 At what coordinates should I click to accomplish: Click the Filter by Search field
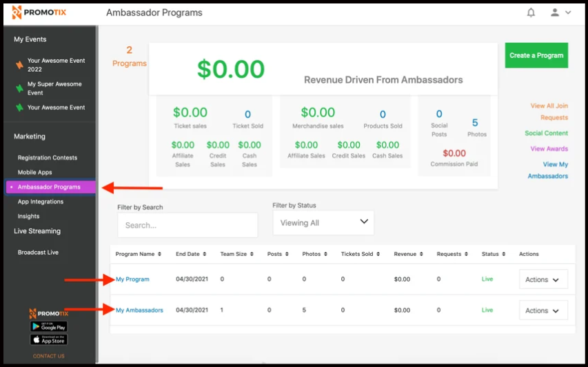[187, 225]
